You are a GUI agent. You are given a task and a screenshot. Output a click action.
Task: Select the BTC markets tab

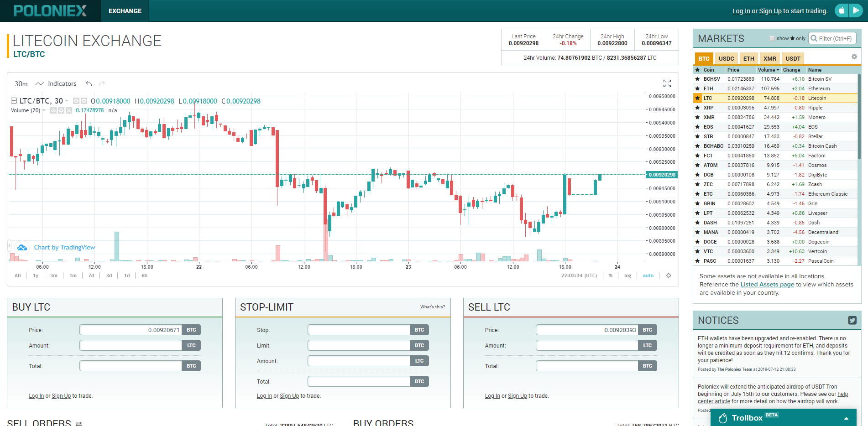pyautogui.click(x=704, y=58)
